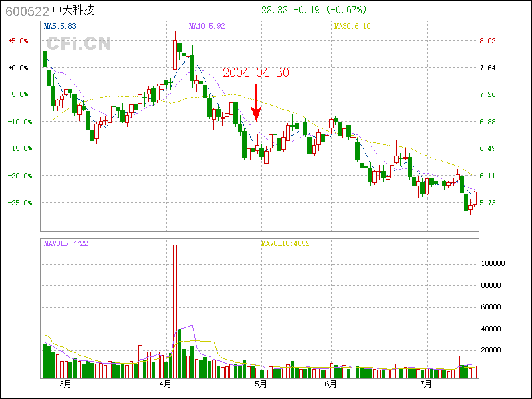This screenshot has width=532, height=399.
Task: Select the MA5:5.83 indicator label
Action: 60,27
